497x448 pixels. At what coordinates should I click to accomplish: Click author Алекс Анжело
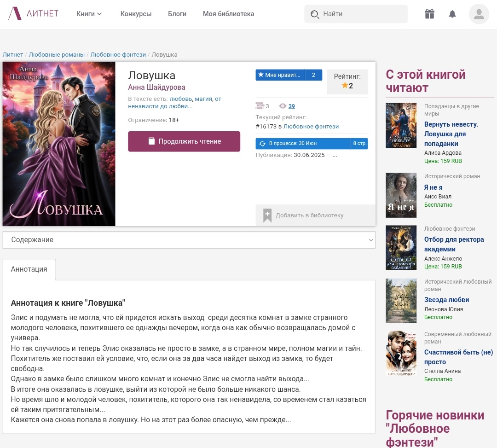tap(443, 259)
